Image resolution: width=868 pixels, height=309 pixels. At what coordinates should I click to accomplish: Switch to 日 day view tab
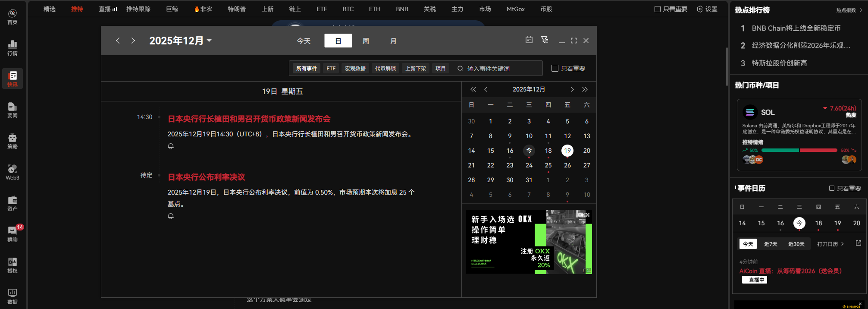point(338,41)
